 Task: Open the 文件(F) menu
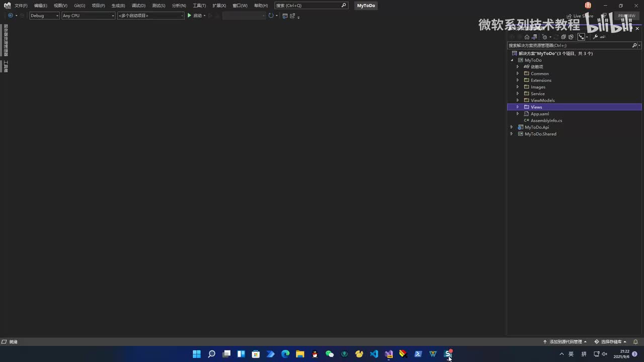pos(21,6)
